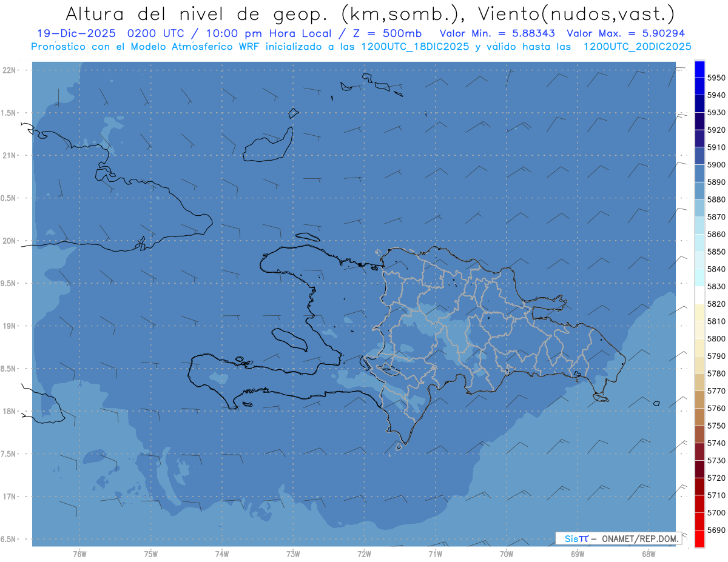Screen dimensions: 728x562
Task: Click the 'Valor Max. = 5.90294' readout
Action: click(x=625, y=33)
